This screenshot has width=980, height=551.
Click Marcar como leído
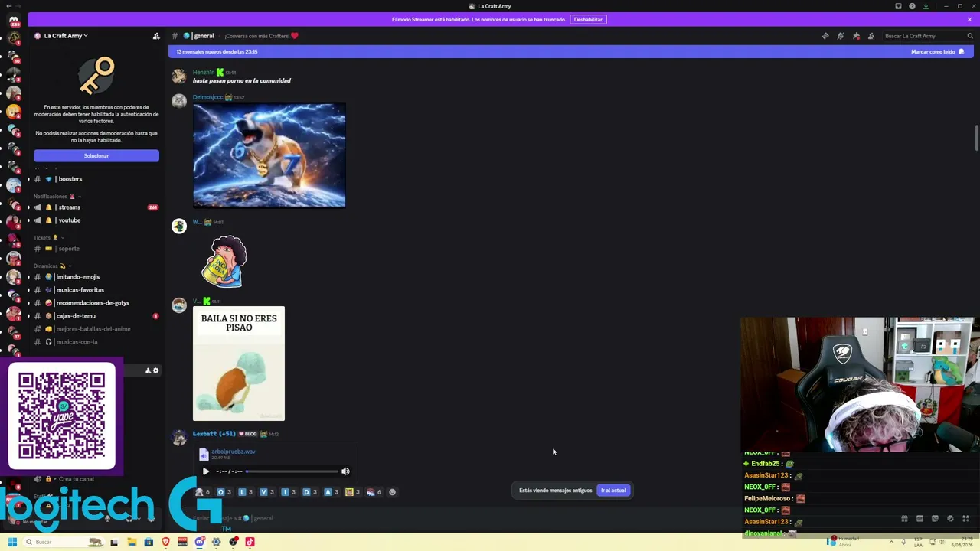tap(937, 52)
